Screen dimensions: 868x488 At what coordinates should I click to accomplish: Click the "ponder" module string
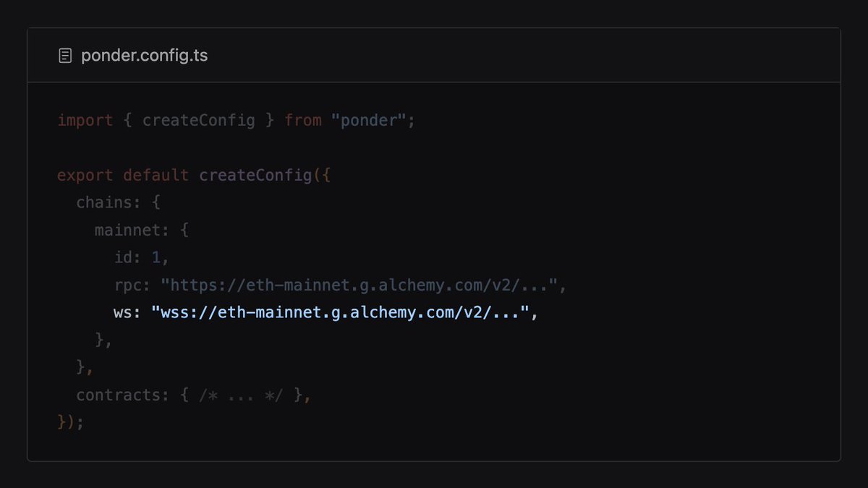[369, 120]
